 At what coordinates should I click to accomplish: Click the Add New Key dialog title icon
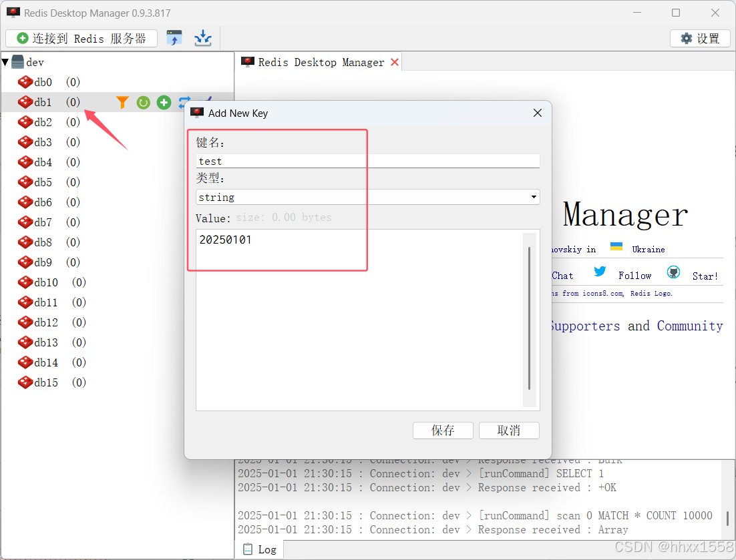196,113
